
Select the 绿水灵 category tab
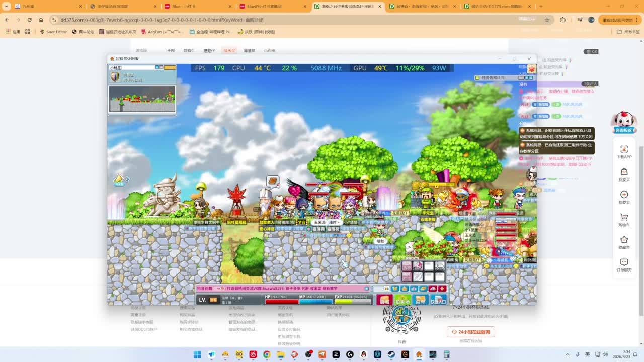tap(229, 51)
